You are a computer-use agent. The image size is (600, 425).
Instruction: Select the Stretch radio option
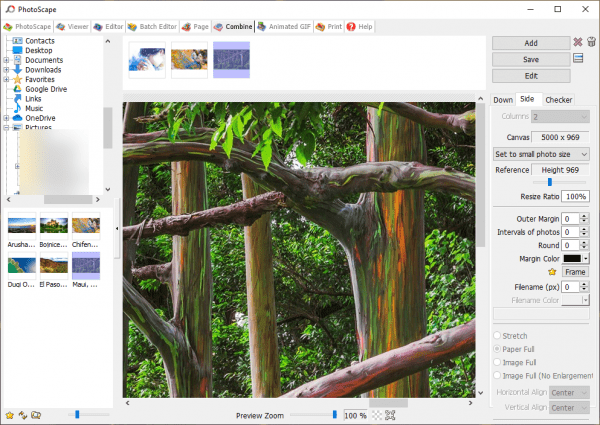coord(497,335)
